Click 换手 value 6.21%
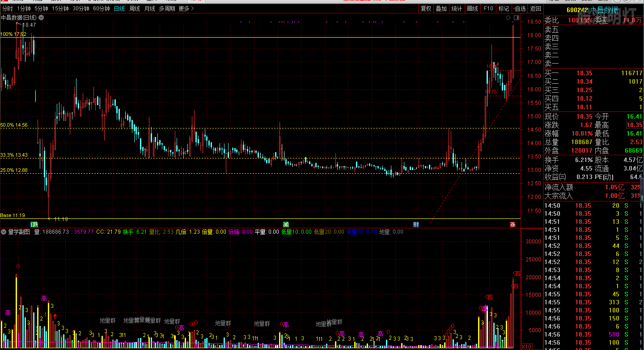This screenshot has width=644, height=350. [x=584, y=160]
